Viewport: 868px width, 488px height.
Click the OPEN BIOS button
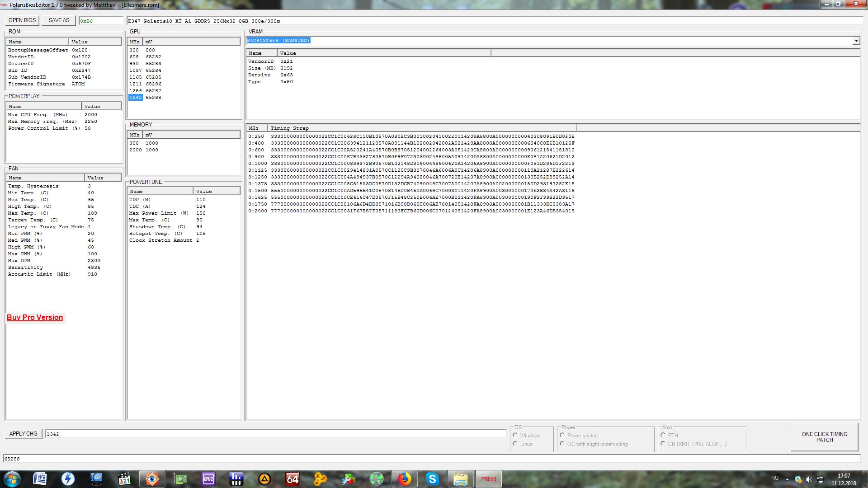pos(22,20)
